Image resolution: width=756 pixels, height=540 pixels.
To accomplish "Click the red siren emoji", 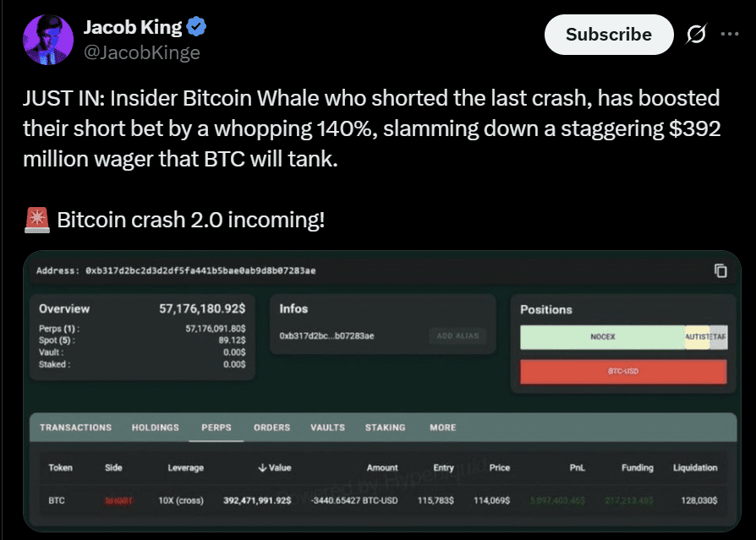I will [x=36, y=221].
